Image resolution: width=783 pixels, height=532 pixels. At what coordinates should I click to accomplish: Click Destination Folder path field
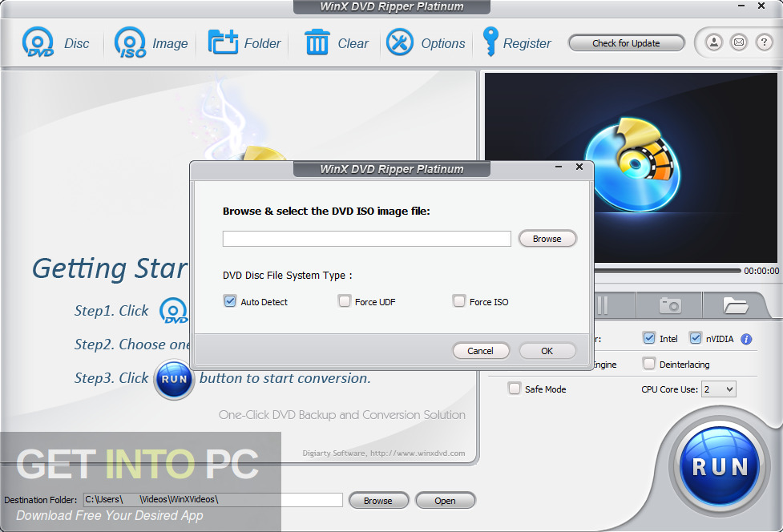pyautogui.click(x=212, y=500)
